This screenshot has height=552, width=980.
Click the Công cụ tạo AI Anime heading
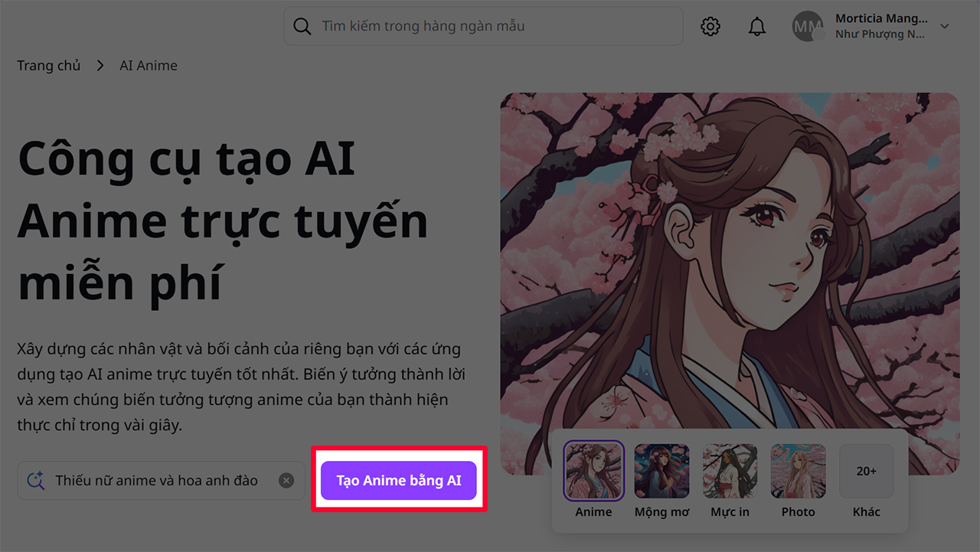tap(222, 220)
